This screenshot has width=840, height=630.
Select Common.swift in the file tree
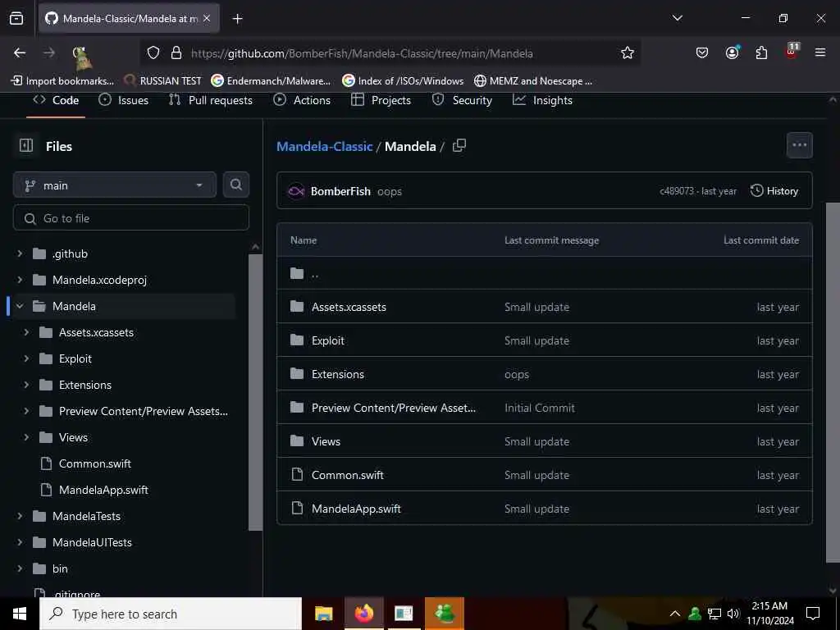95,463
